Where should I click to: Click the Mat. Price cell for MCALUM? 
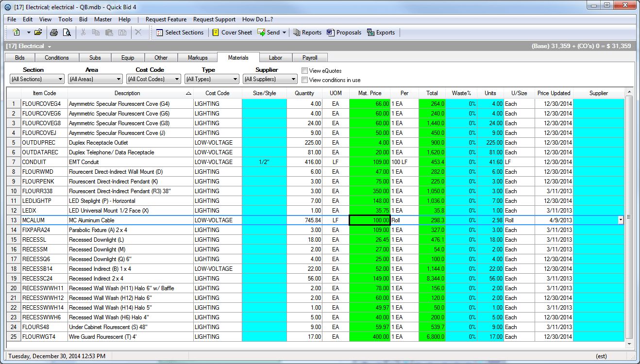click(370, 220)
